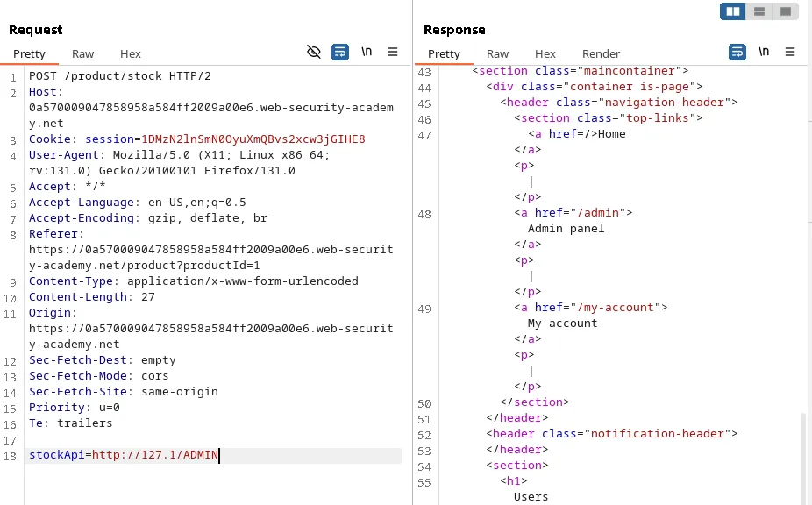This screenshot has width=812, height=505.
Task: Click the Sec-Fetch-Dest: empty line
Action: [103, 360]
